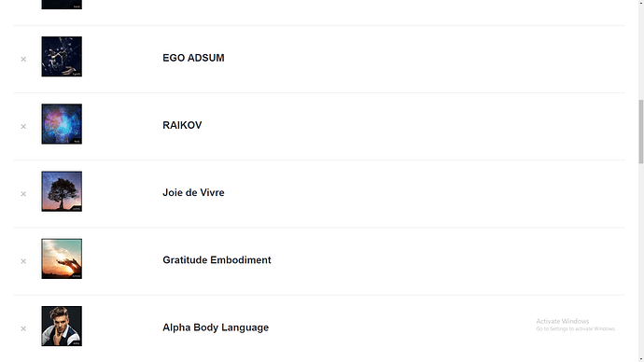Image resolution: width=644 pixels, height=362 pixels.
Task: Remove RAIKOV from the list
Action: (23, 127)
